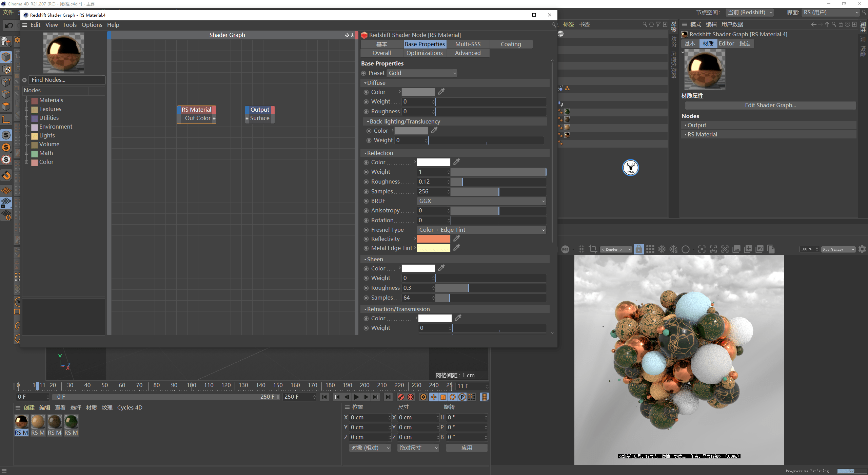This screenshot has width=868, height=475.
Task: Click the Edit Shader Graph button
Action: [x=770, y=105]
